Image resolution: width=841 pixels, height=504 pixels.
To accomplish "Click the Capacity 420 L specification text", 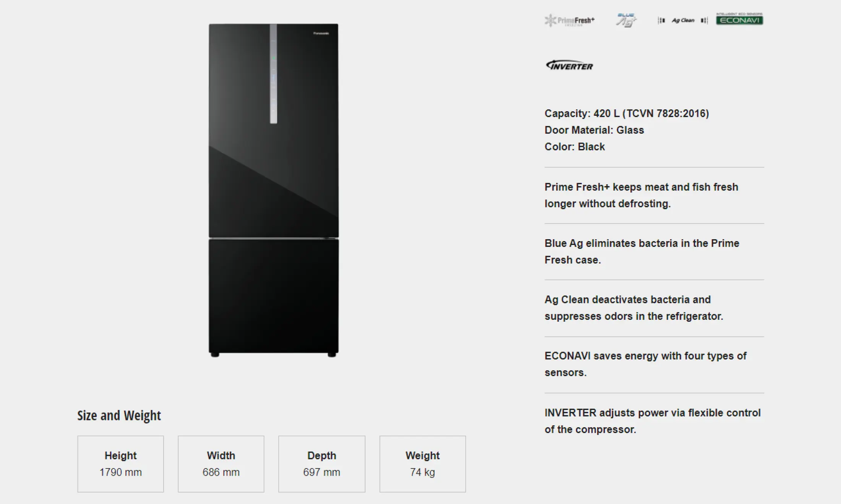I will click(627, 113).
